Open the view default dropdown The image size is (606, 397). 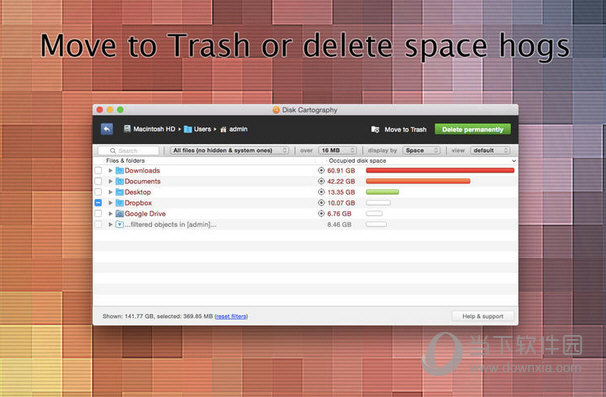(490, 150)
